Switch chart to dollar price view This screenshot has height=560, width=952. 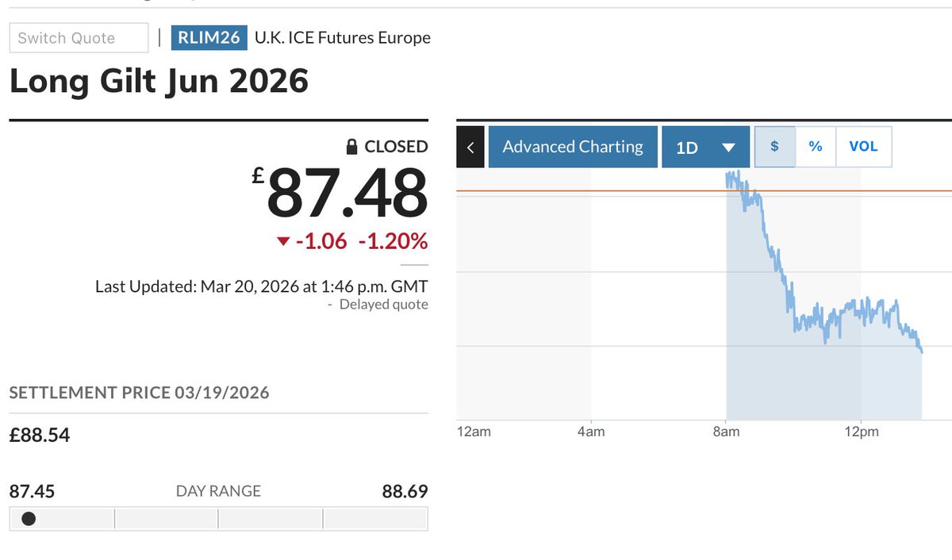coord(774,147)
